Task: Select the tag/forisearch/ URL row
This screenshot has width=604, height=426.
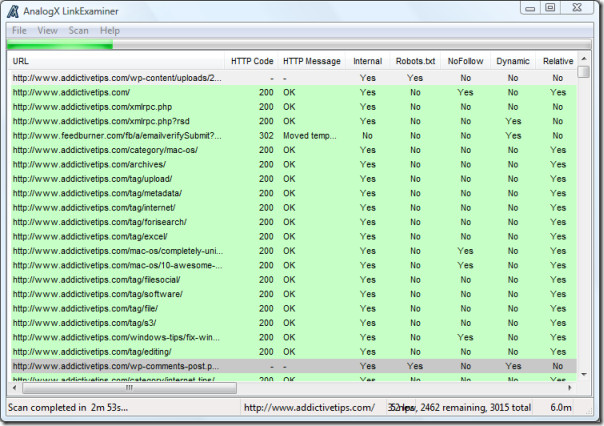Action: click(x=293, y=222)
